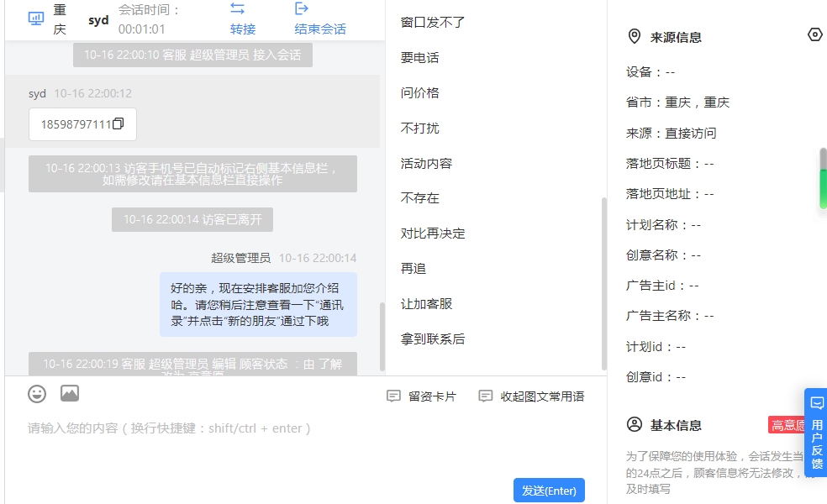Click the 广告主id：-- row
This screenshot has height=504, width=827.
(x=662, y=286)
